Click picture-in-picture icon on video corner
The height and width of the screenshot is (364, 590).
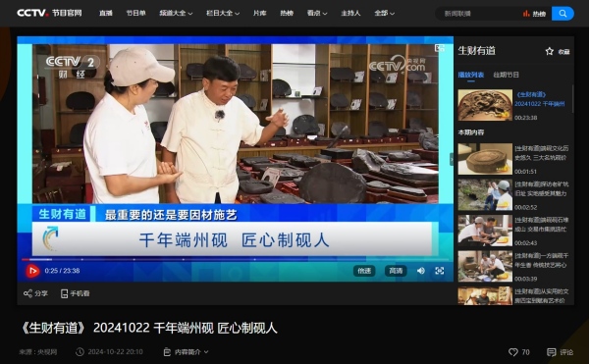click(x=439, y=48)
